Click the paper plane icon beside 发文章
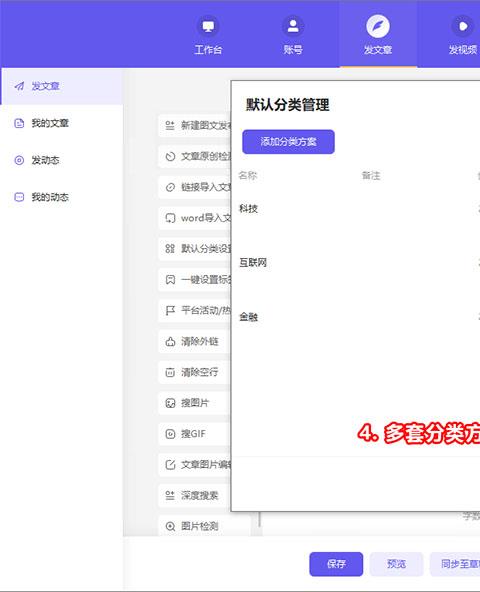Image resolution: width=480 pixels, height=592 pixels. click(19, 86)
